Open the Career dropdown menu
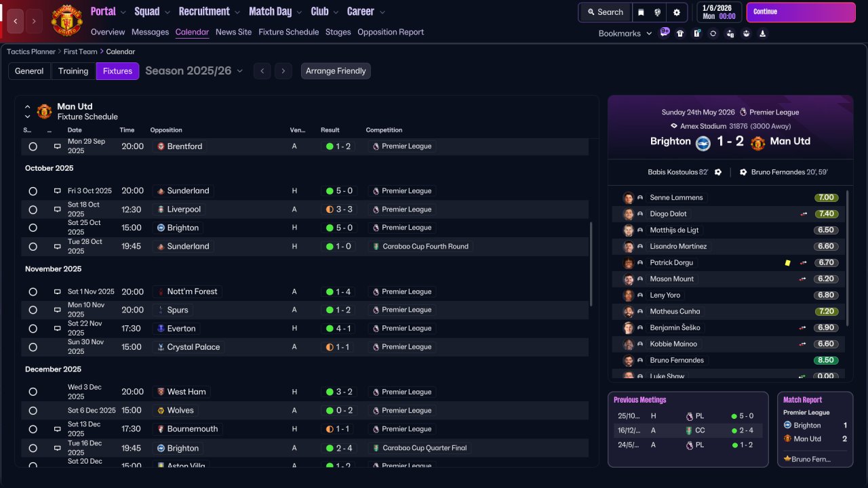Screen dimensions: 868x488 click(366, 12)
